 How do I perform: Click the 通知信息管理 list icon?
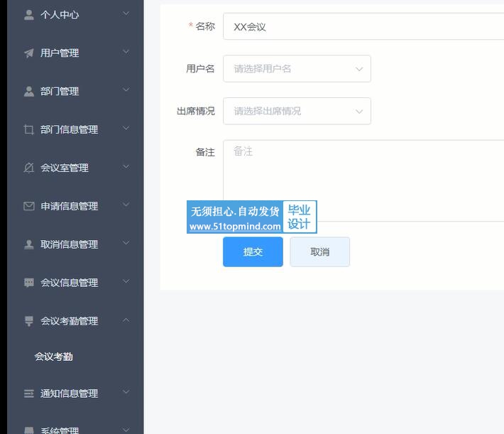(x=29, y=393)
